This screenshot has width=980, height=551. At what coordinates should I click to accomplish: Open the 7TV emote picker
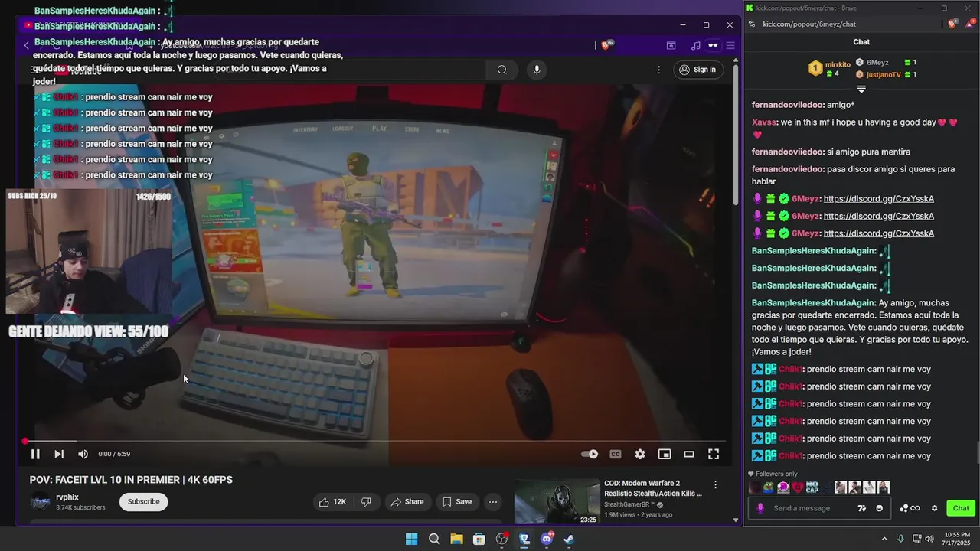click(862, 508)
